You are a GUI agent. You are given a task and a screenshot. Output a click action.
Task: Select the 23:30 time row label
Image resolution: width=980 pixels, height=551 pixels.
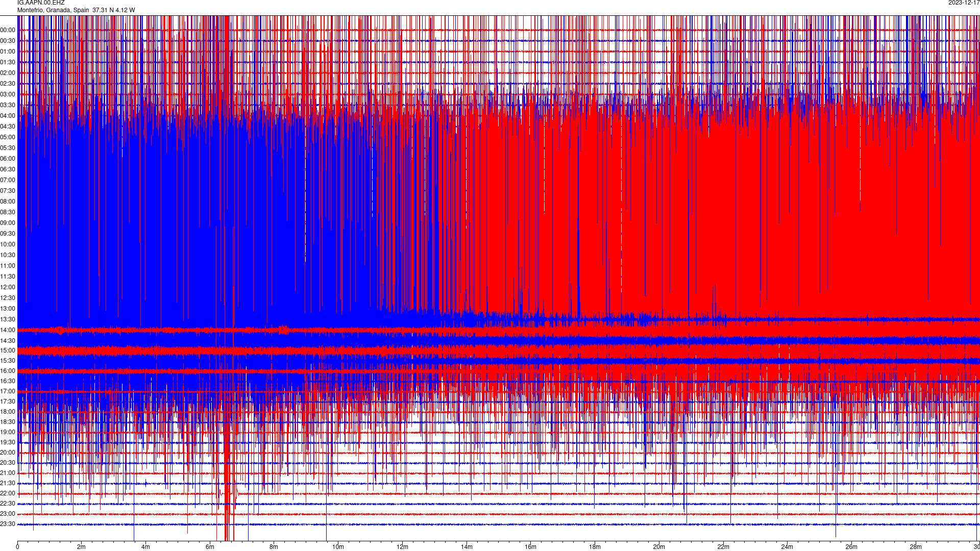(x=8, y=524)
